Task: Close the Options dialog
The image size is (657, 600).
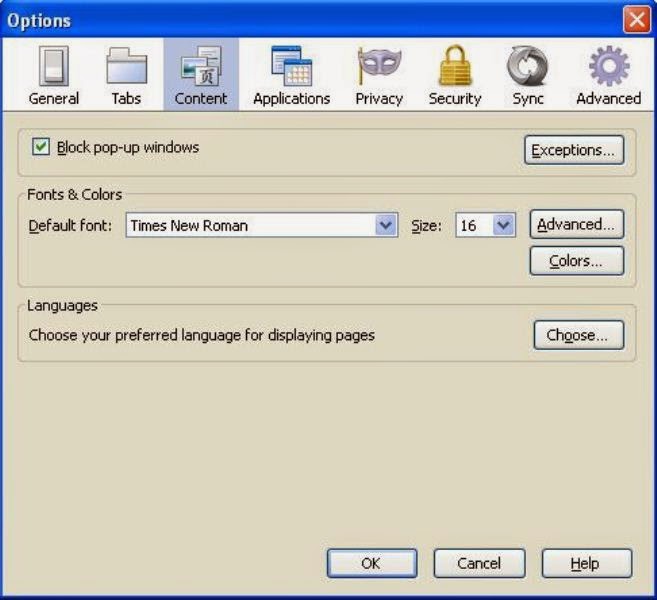Action: (636, 19)
